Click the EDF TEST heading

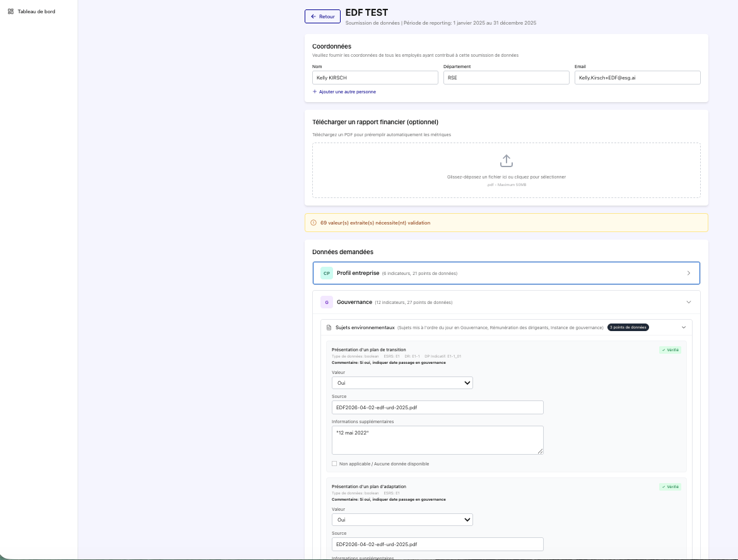366,13
